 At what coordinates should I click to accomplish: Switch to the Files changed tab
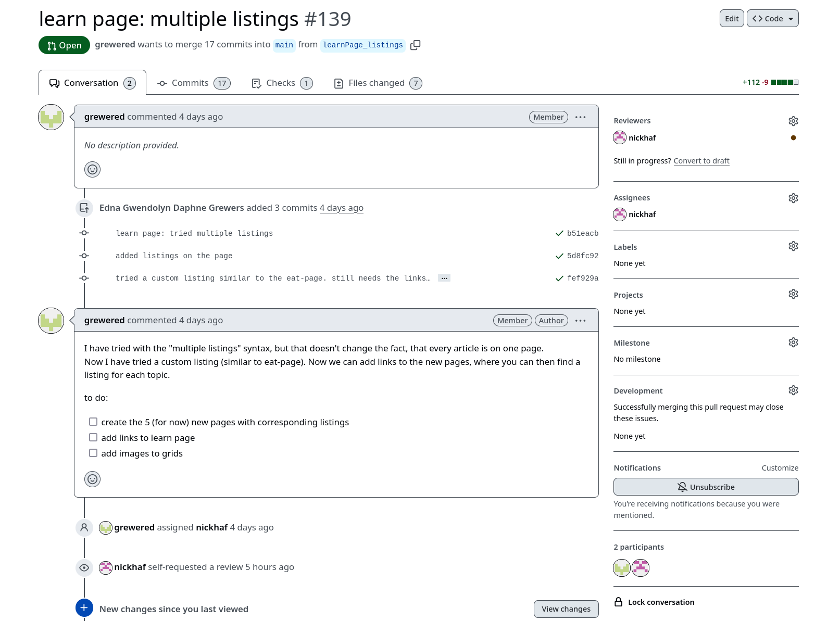[x=377, y=83]
